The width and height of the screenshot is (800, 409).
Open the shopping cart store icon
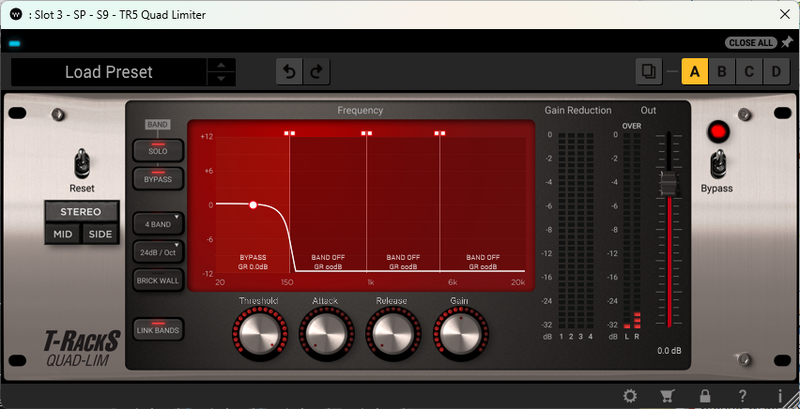667,396
